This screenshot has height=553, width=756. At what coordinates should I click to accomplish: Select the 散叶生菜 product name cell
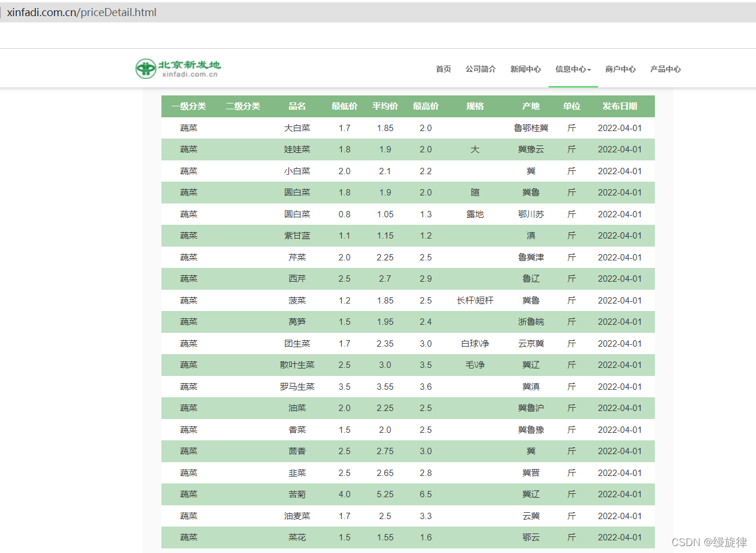[x=297, y=365]
